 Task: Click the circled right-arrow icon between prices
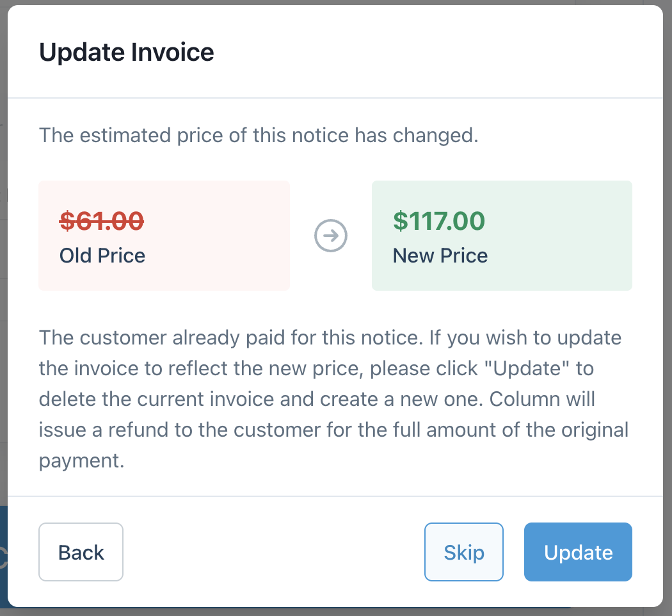331,236
